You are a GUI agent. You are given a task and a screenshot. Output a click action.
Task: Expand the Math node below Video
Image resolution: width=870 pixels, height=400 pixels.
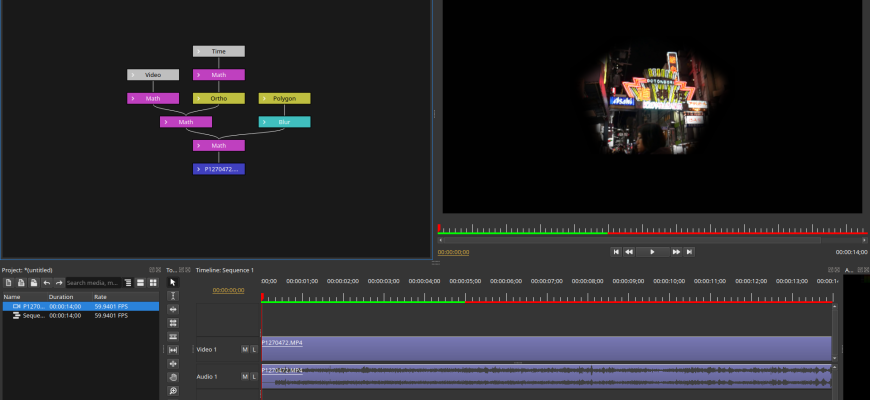133,99
